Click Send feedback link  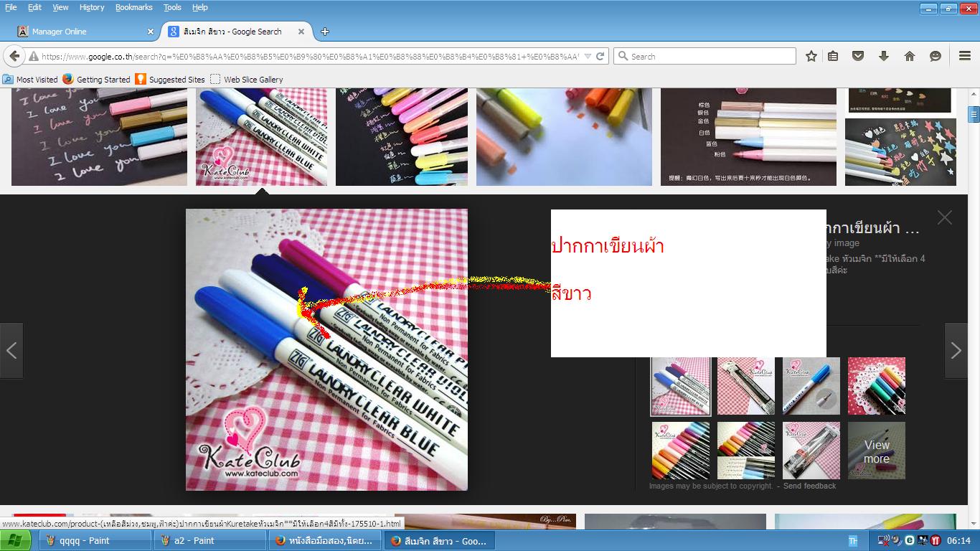pos(809,486)
